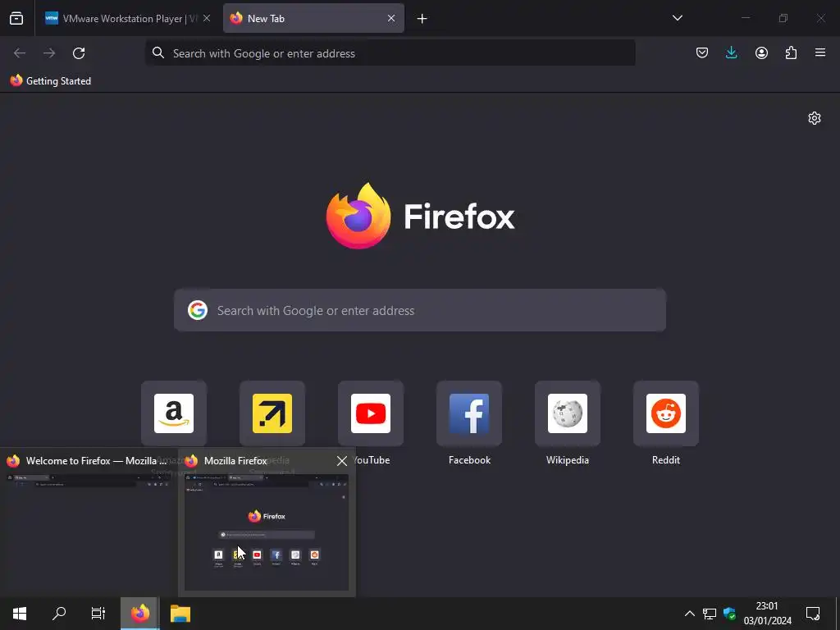
Task: Open the Firefox application menu
Action: pyautogui.click(x=820, y=52)
